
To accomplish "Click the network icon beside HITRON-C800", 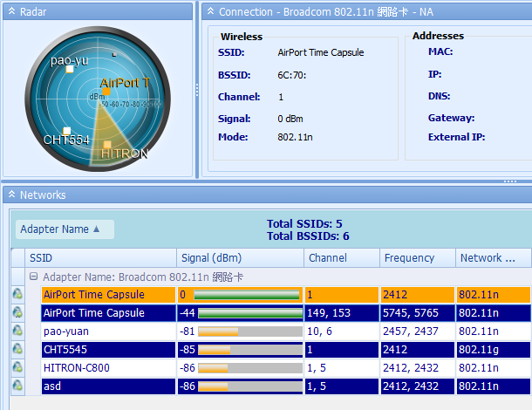I will click(x=17, y=367).
